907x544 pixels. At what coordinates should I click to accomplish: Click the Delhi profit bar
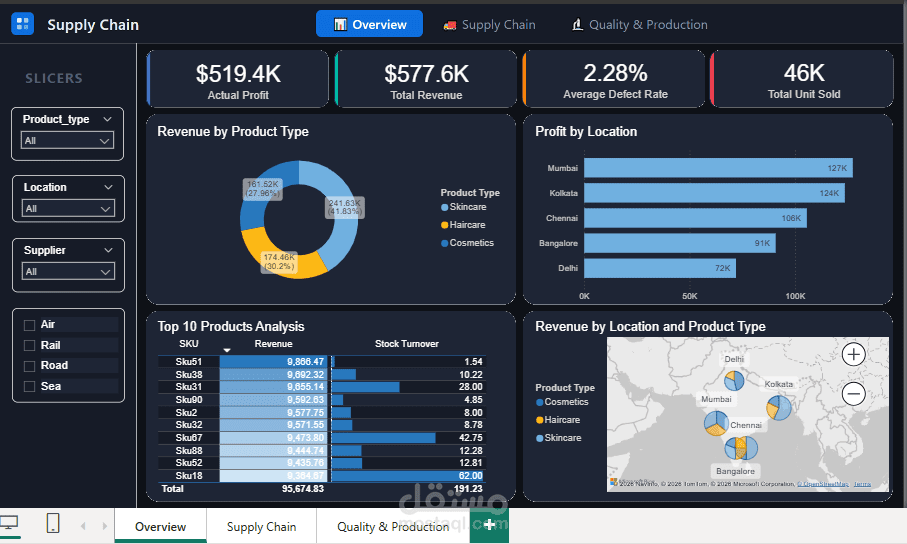point(660,268)
